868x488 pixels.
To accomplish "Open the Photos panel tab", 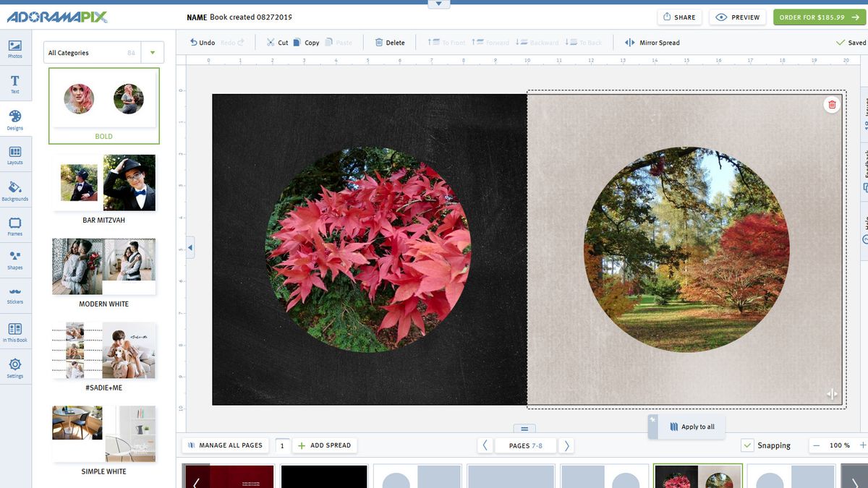I will [x=14, y=48].
